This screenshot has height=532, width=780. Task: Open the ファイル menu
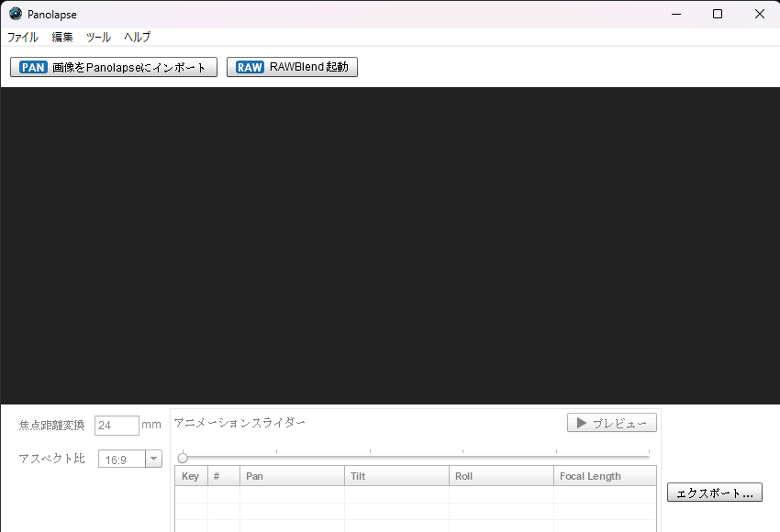coord(23,38)
